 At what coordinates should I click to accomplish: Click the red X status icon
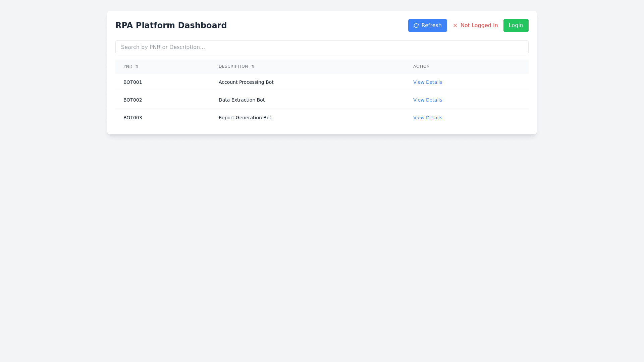(x=455, y=25)
